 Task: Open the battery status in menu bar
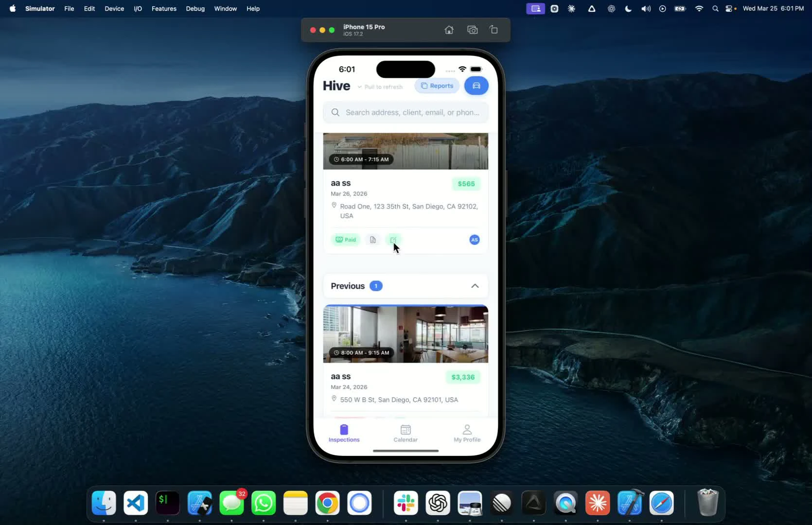pos(680,9)
